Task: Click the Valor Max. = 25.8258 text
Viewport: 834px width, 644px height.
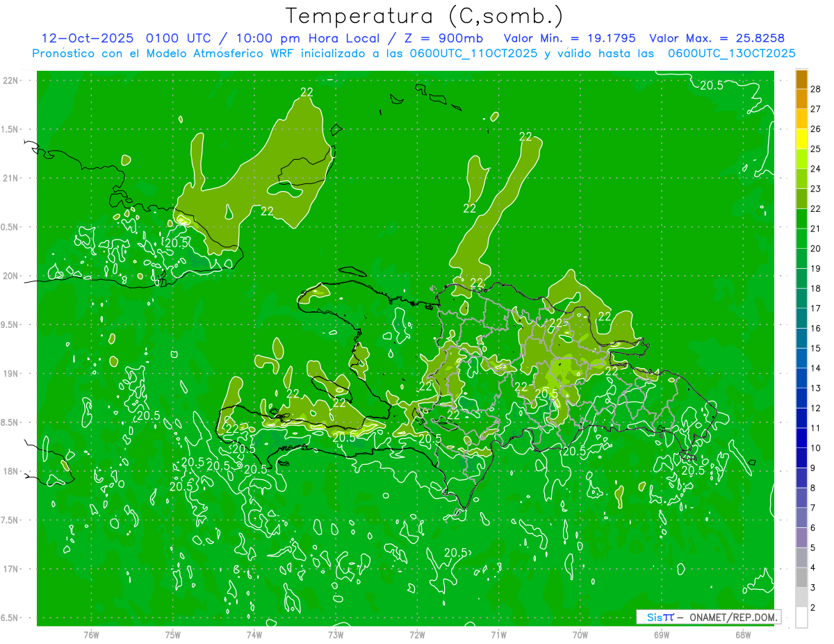Action: point(717,38)
